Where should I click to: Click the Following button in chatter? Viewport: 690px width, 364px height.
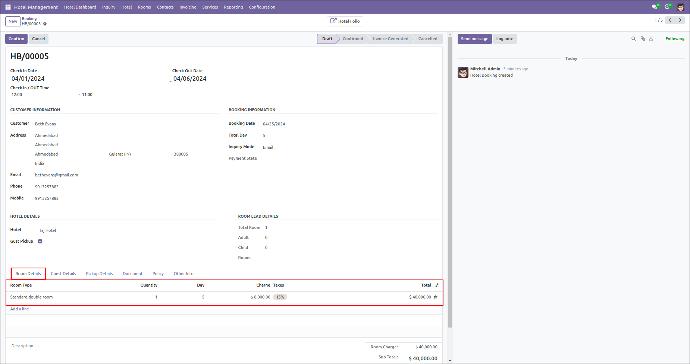click(x=674, y=39)
